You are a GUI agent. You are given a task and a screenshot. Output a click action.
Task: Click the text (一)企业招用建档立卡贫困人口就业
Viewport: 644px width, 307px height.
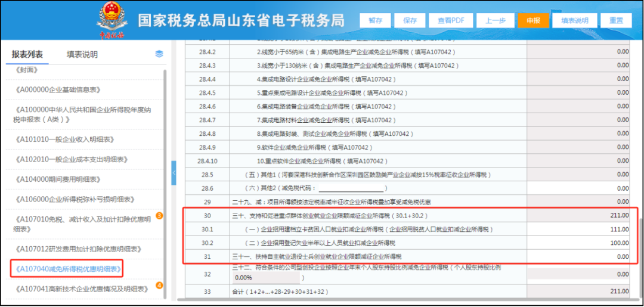(369, 229)
